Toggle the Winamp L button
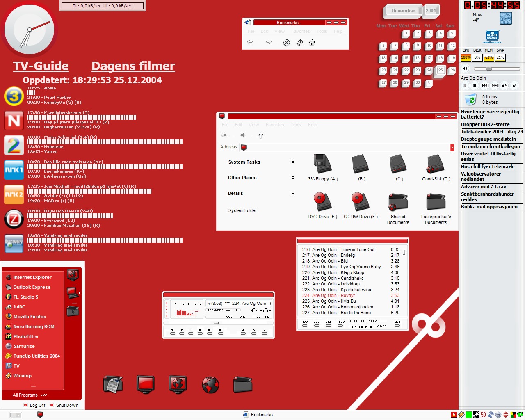Image resolution: width=525 pixels, height=420 pixels. [264, 331]
